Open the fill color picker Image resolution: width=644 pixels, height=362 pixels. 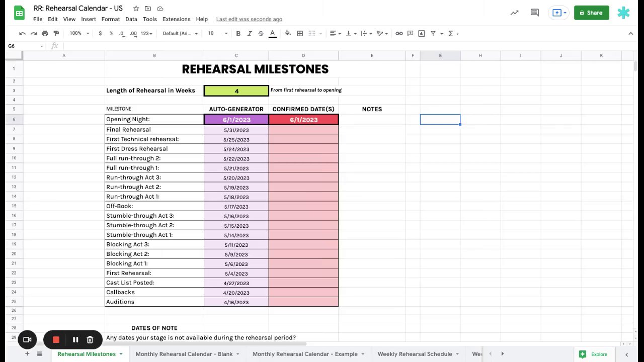pos(288,34)
